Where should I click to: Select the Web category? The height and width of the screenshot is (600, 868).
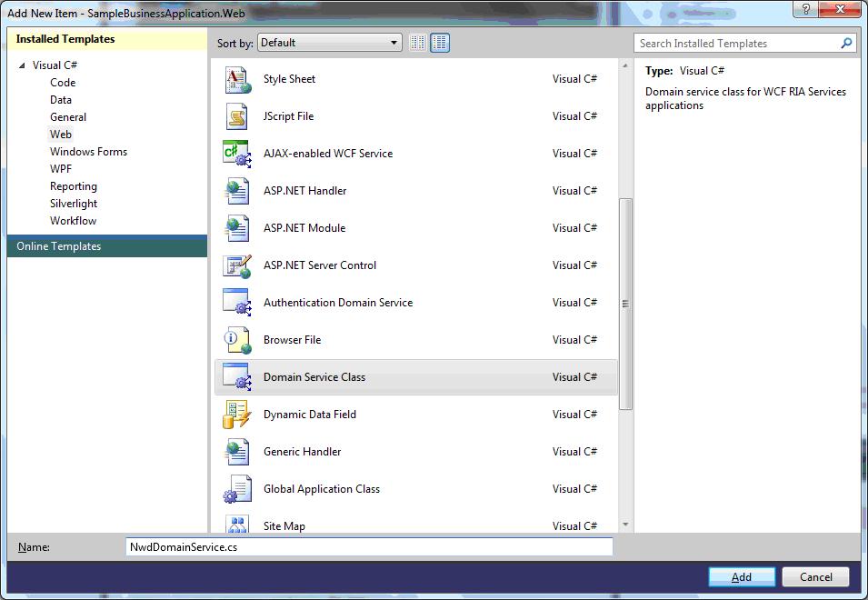(60, 134)
